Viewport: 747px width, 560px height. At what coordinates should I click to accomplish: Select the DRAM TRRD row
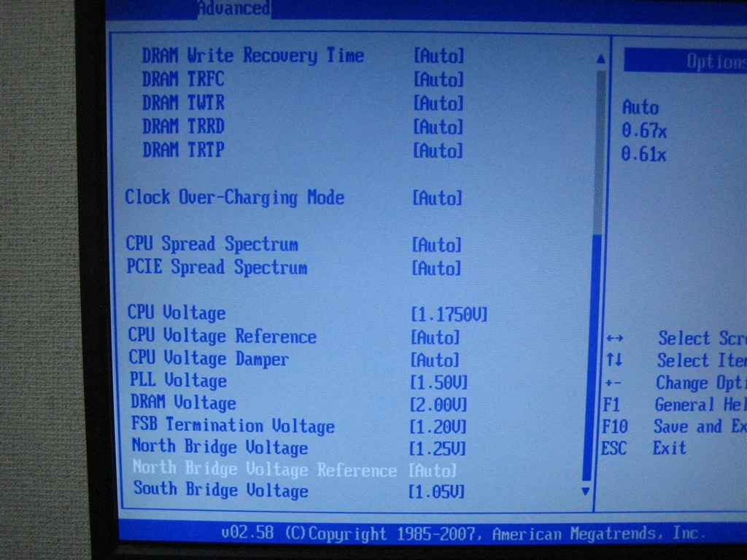183,127
